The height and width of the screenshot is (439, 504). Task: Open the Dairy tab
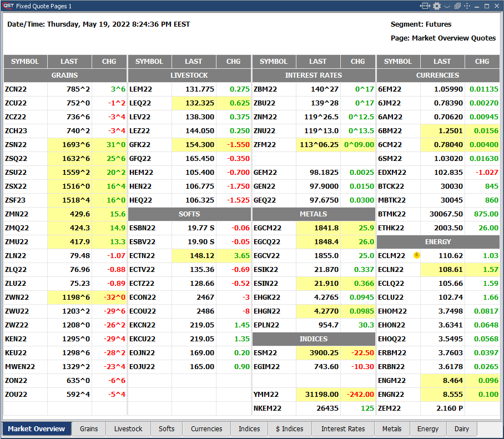[x=462, y=429]
